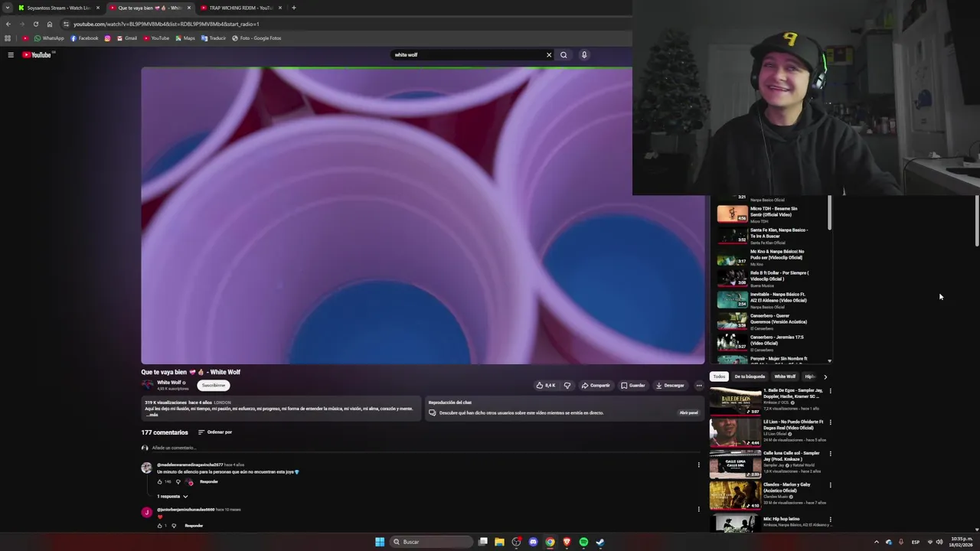Open options menu for 'Lil Lion' video
This screenshot has width=980, height=551.
tap(830, 422)
